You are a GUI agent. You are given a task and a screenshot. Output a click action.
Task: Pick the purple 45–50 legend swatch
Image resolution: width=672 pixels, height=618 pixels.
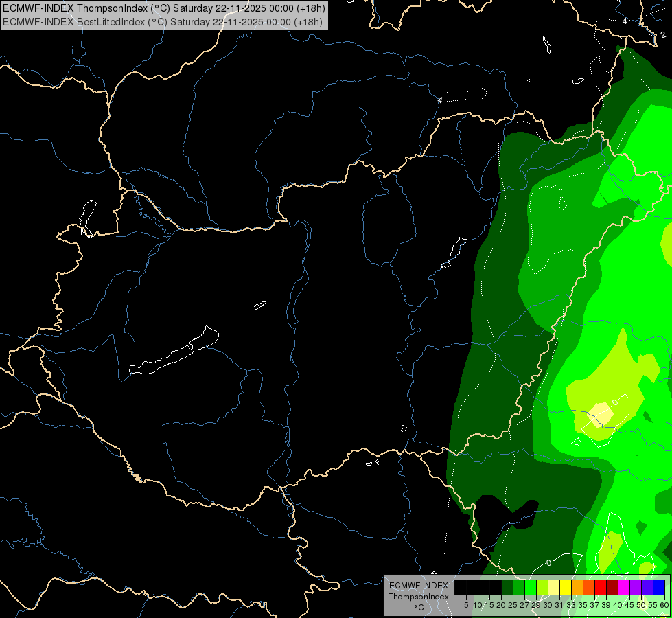pyautogui.click(x=636, y=587)
